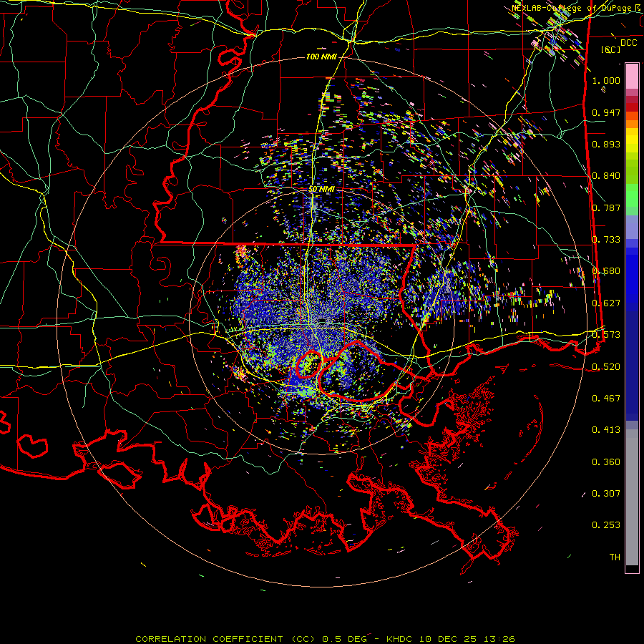This screenshot has height=644, width=644.
Task: Select the 0.360 legend value
Action: pos(606,462)
